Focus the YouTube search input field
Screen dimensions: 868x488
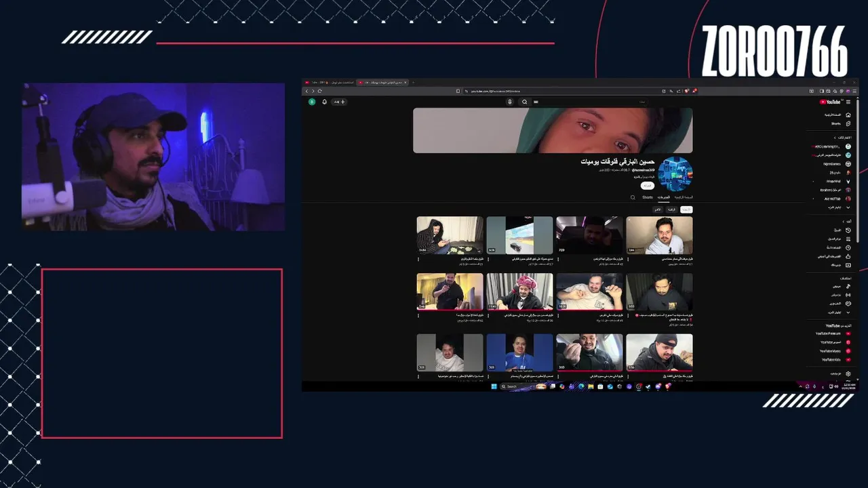pos(590,102)
